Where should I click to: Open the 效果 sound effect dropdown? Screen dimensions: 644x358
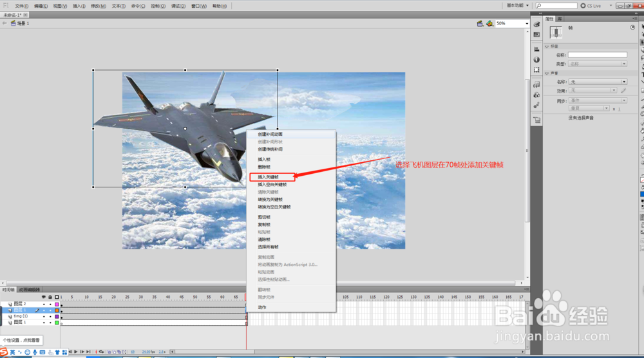tap(592, 90)
